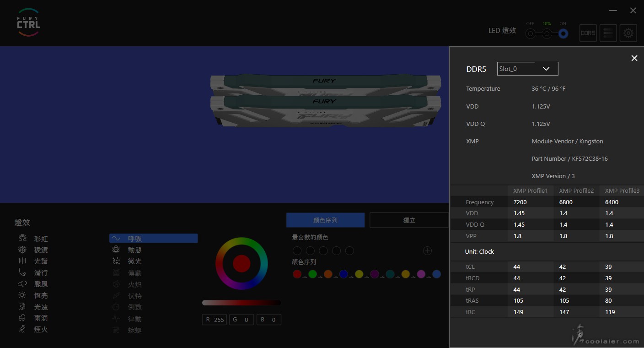644x348 pixels.
Task: Select the purple swatch in color sequence
Action: (x=375, y=274)
